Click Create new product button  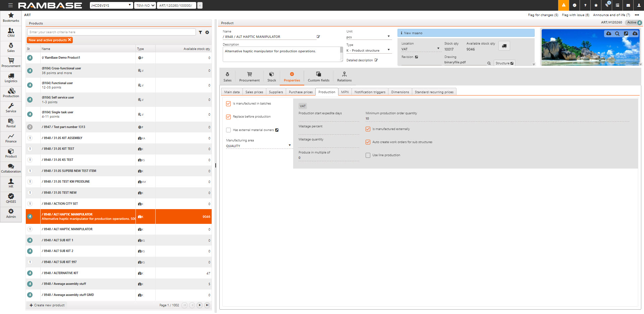(x=47, y=305)
